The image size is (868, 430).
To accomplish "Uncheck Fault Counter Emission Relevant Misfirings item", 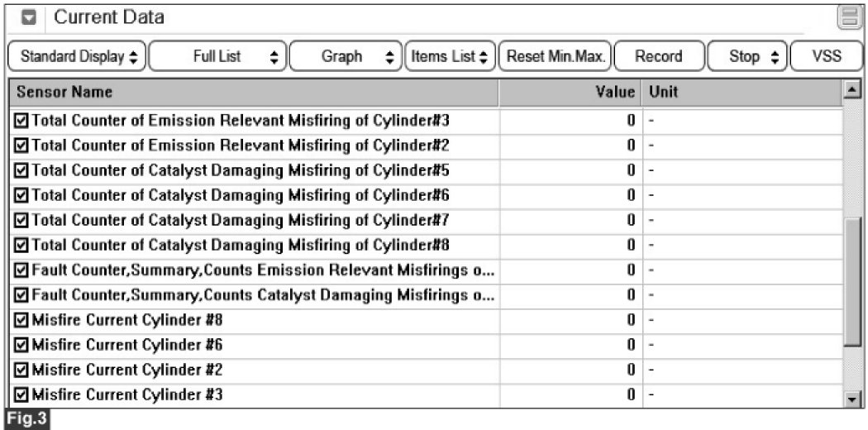I will tap(22, 270).
